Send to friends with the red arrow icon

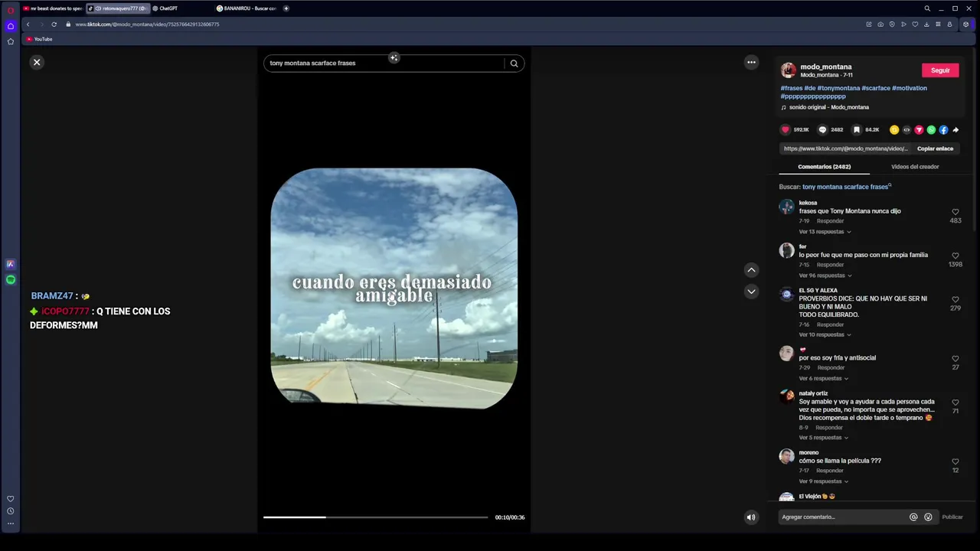[x=919, y=130]
